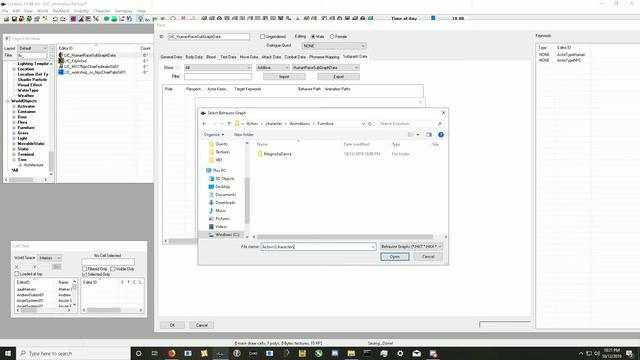Click the Race ID input field

point(209,37)
